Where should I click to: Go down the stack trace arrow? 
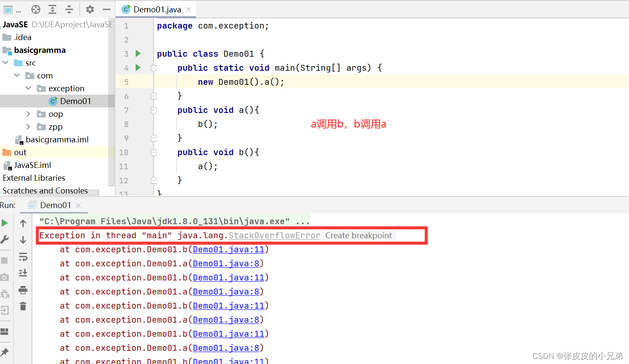[23, 240]
